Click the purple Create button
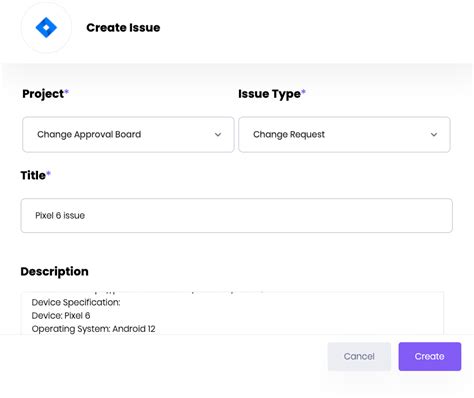Viewport: 474px width, 398px height. click(430, 356)
